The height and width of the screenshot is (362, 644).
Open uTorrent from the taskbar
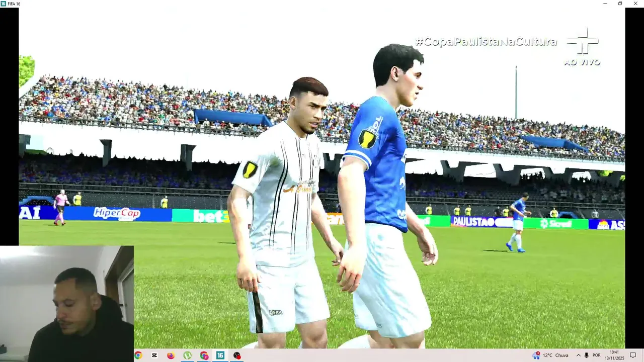click(187, 355)
